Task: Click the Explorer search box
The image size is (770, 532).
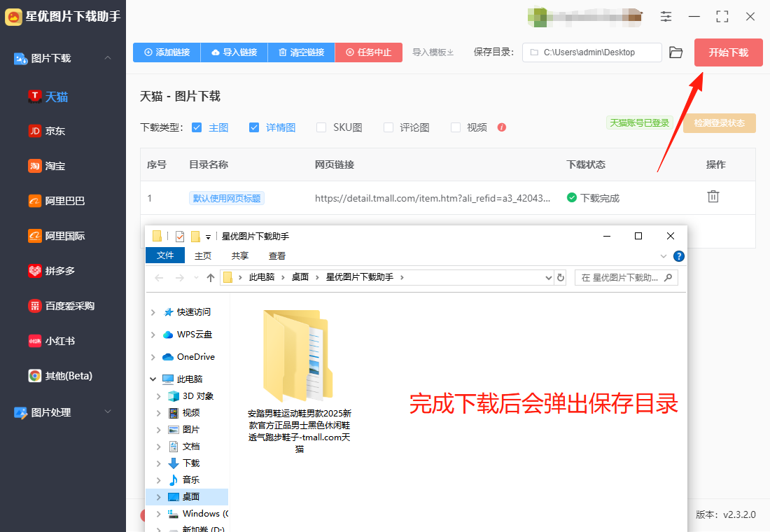Action: coord(626,277)
